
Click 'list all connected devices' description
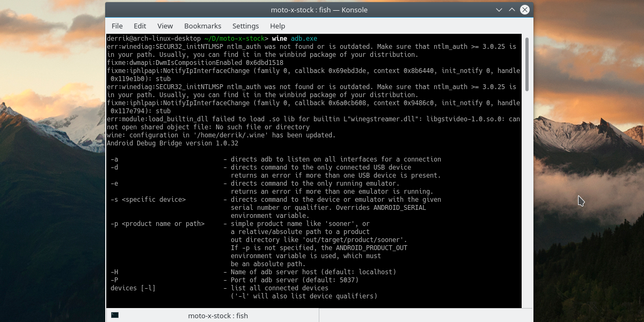(x=280, y=288)
